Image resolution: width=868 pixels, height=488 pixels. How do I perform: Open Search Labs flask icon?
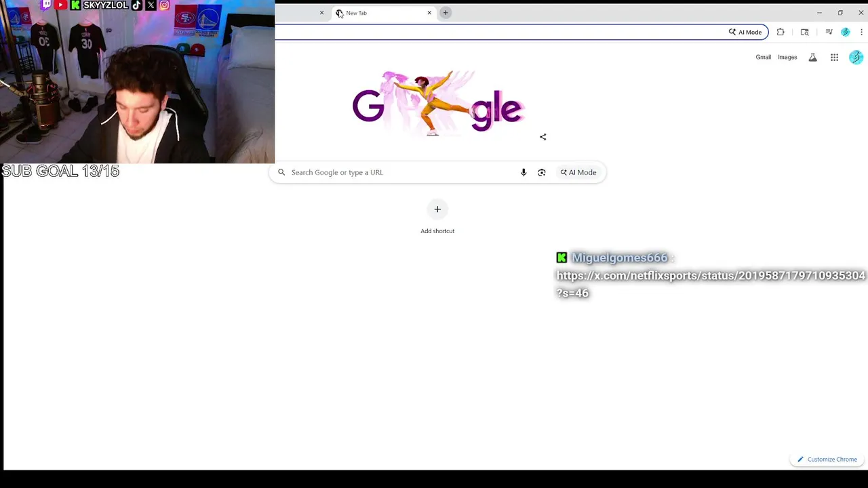coord(812,58)
